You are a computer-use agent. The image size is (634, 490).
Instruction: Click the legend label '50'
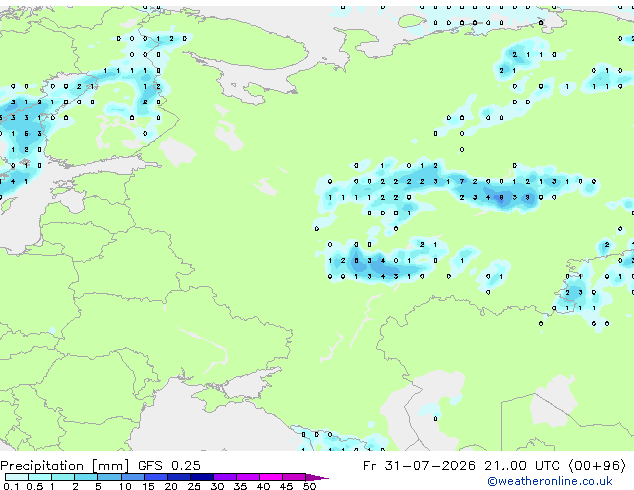[x=309, y=486]
